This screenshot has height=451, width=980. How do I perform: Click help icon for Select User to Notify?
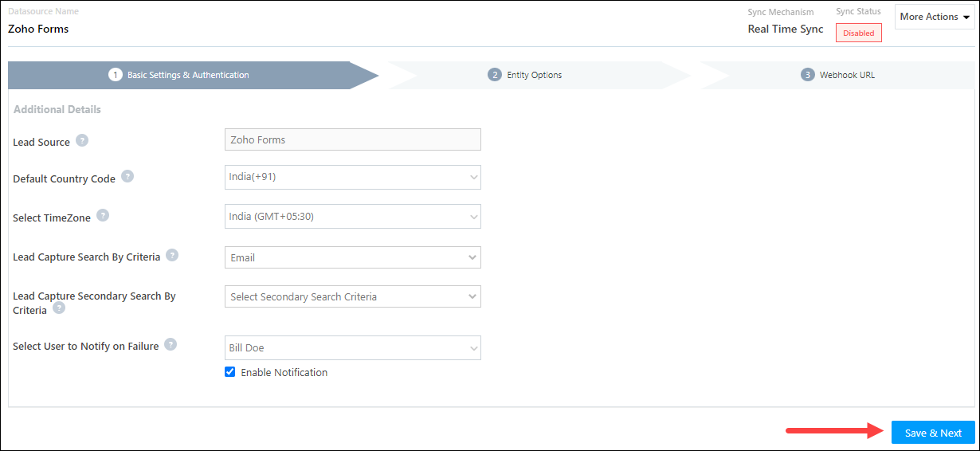171,344
